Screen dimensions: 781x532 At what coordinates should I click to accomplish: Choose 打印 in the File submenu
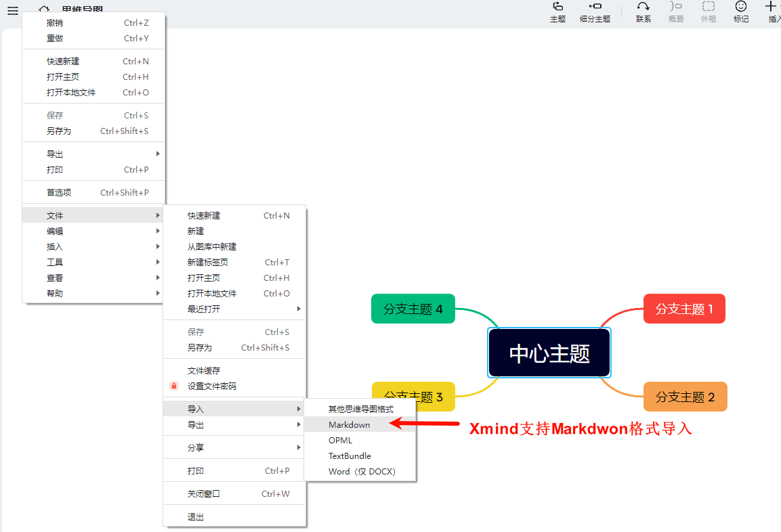pos(234,471)
